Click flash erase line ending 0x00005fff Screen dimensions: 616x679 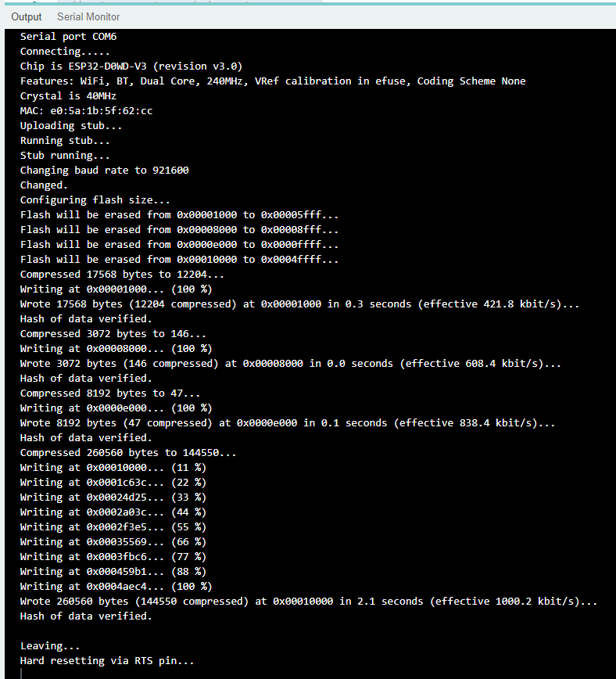tap(179, 215)
